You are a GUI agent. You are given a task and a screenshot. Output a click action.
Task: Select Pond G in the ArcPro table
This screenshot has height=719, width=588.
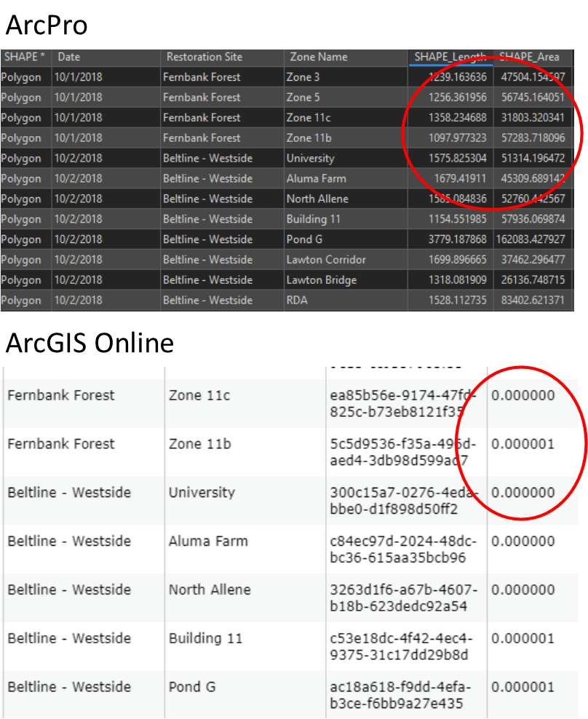pos(304,239)
